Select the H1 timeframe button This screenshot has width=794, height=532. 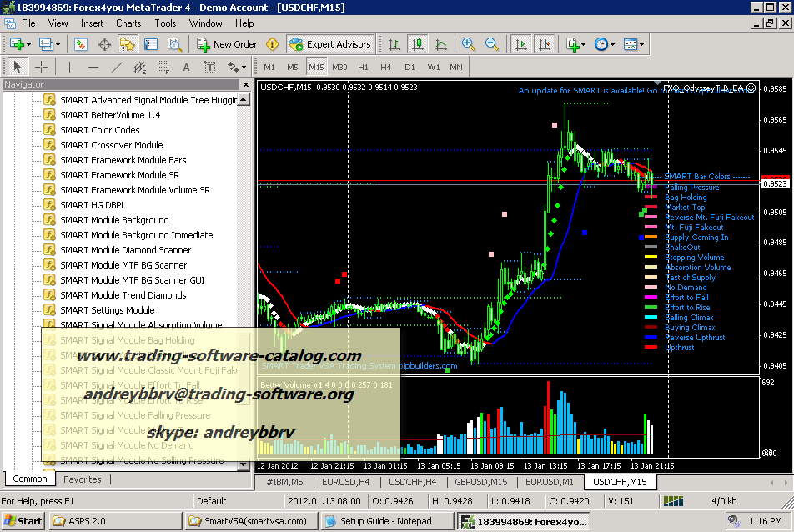[x=363, y=67]
